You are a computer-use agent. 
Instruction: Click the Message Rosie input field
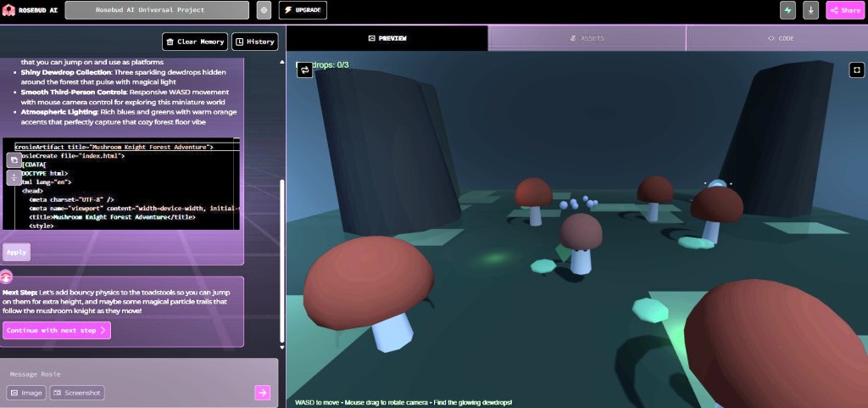[127, 374]
